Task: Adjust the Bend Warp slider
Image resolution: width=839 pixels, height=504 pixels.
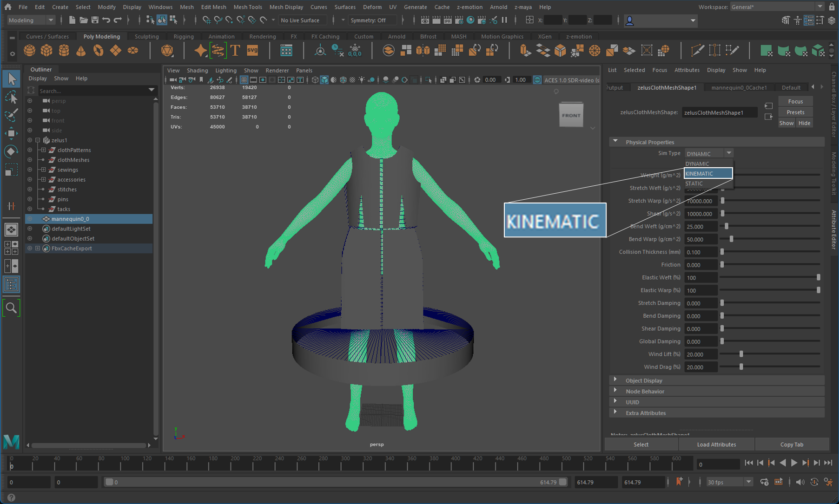Action: (x=731, y=239)
